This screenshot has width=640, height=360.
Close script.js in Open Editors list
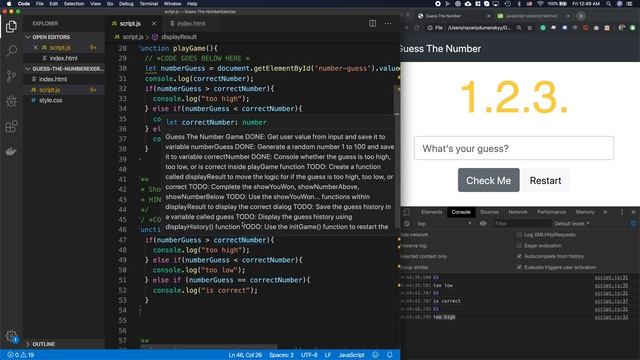point(35,47)
